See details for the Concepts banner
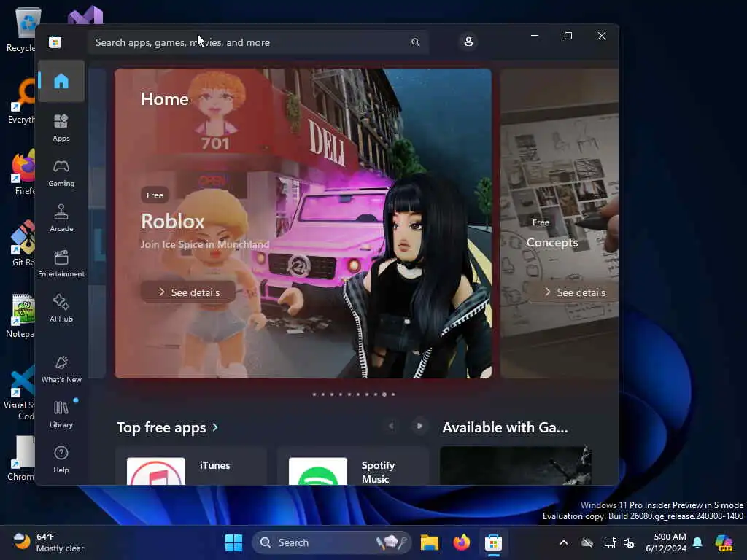The image size is (747, 560). pyautogui.click(x=574, y=292)
